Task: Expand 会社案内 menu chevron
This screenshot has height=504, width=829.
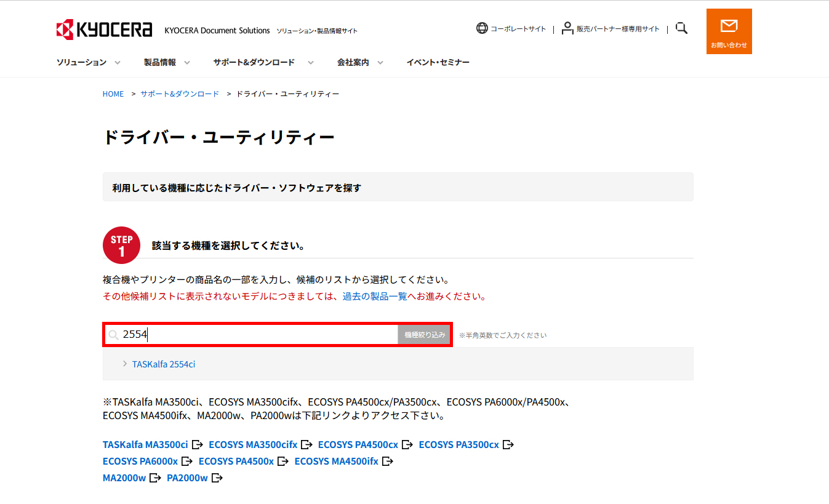Action: click(380, 62)
